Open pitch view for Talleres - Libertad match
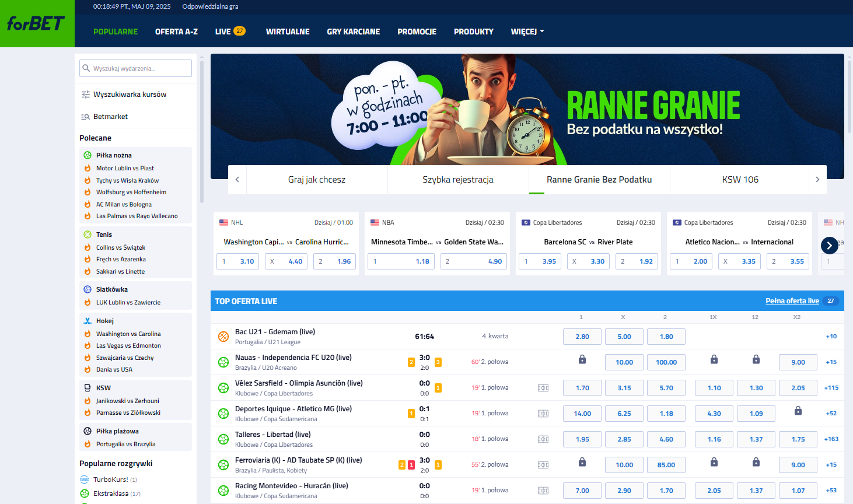The image size is (853, 504). 543,439
